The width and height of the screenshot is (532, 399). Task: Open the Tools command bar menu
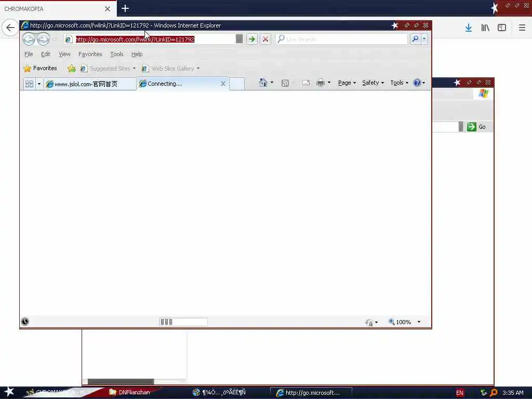[x=400, y=83]
